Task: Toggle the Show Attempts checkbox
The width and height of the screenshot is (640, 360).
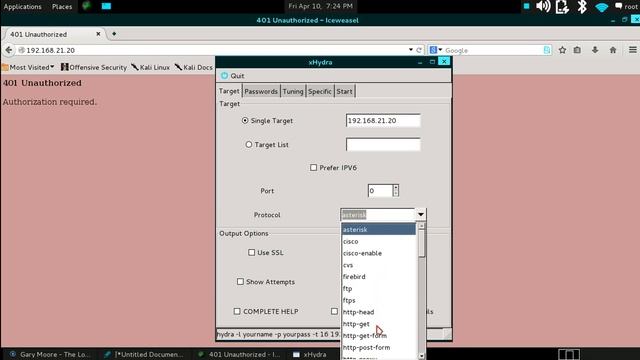Action: pos(240,282)
